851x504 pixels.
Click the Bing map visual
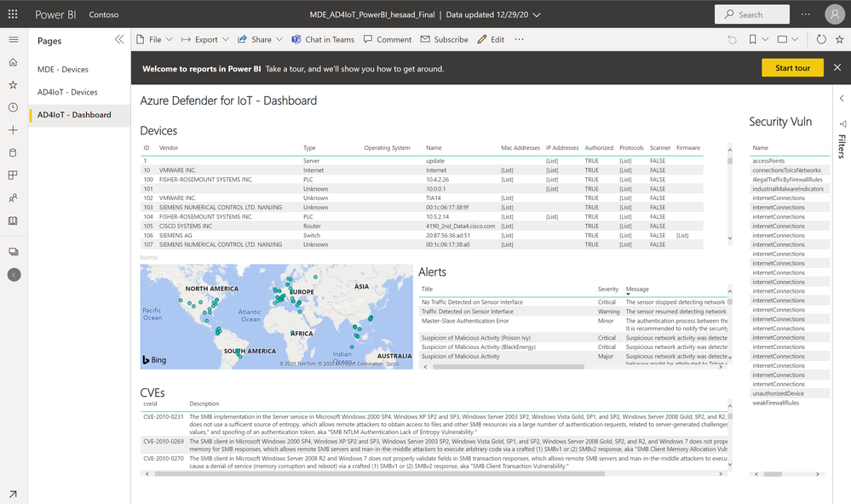point(276,317)
